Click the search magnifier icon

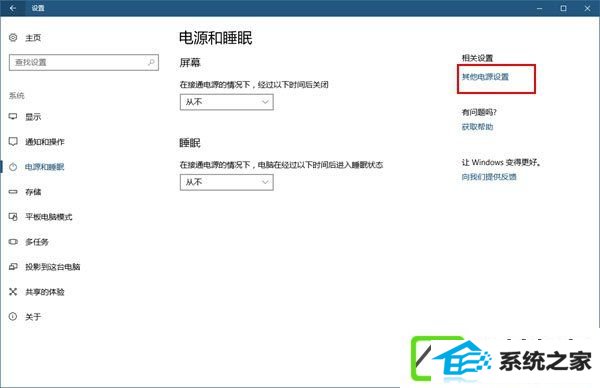tap(151, 62)
